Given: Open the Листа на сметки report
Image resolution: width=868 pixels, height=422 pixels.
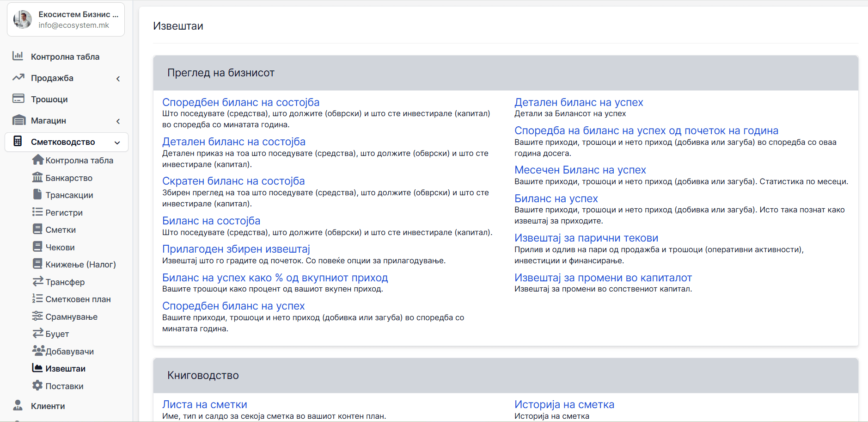Looking at the screenshot, I should (x=204, y=404).
